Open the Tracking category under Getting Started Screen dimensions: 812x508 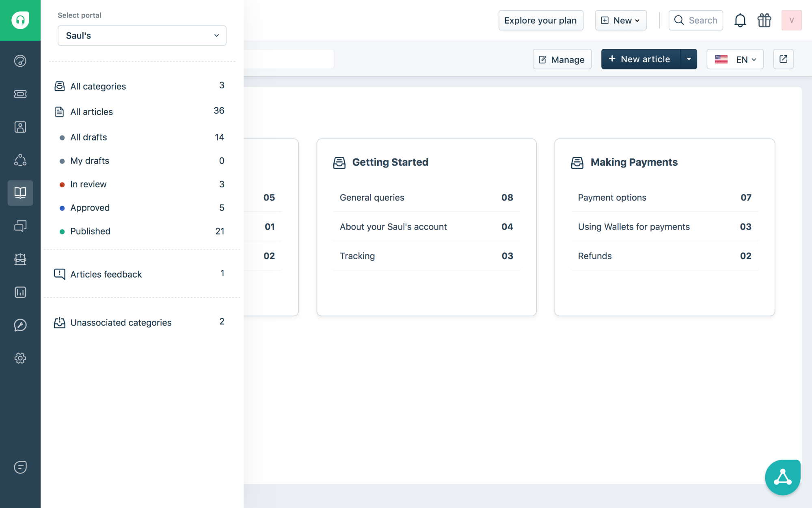(x=357, y=256)
